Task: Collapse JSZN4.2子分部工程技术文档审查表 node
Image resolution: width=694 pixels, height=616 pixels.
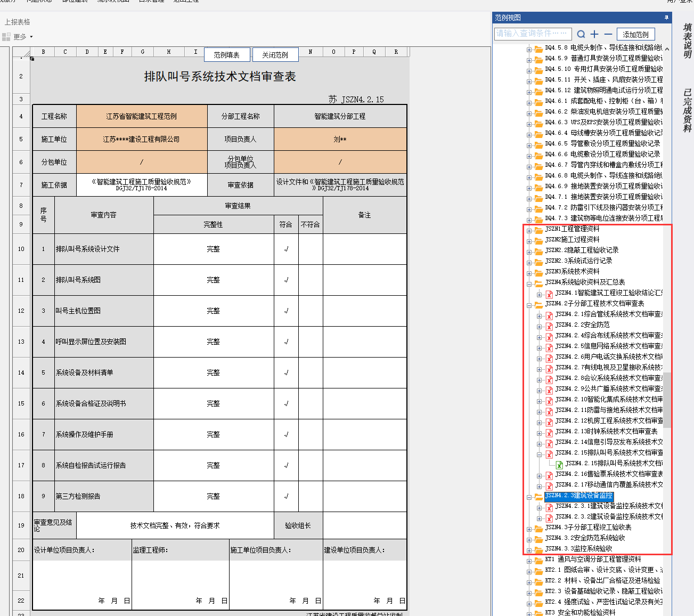Action: pos(529,305)
